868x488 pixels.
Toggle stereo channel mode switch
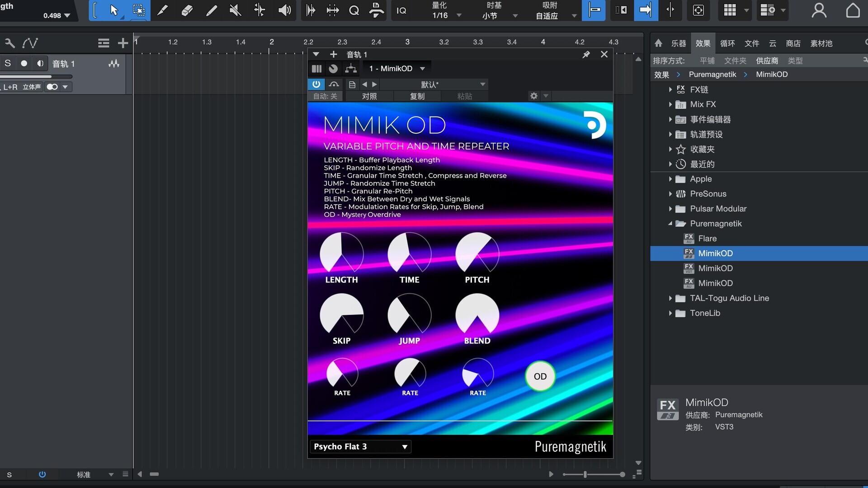(52, 87)
